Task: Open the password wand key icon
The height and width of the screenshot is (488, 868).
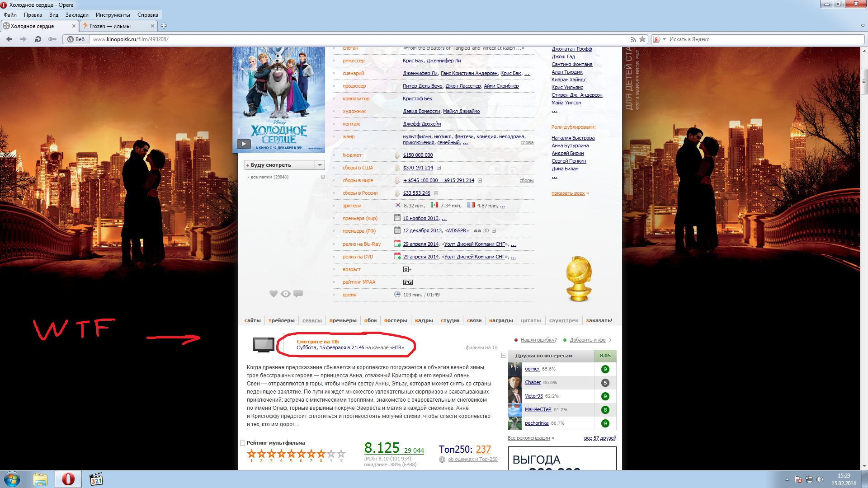Action: [52, 39]
